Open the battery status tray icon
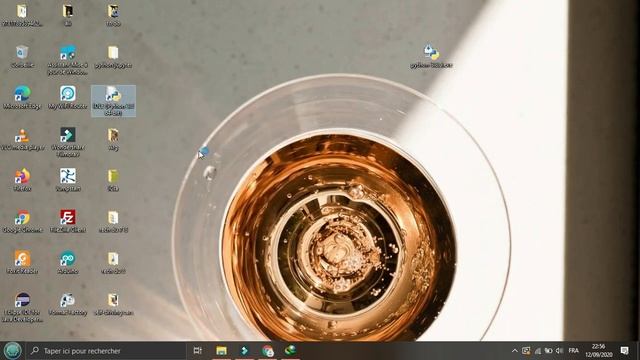Screen dimensions: 640x360 pyautogui.click(x=549, y=351)
